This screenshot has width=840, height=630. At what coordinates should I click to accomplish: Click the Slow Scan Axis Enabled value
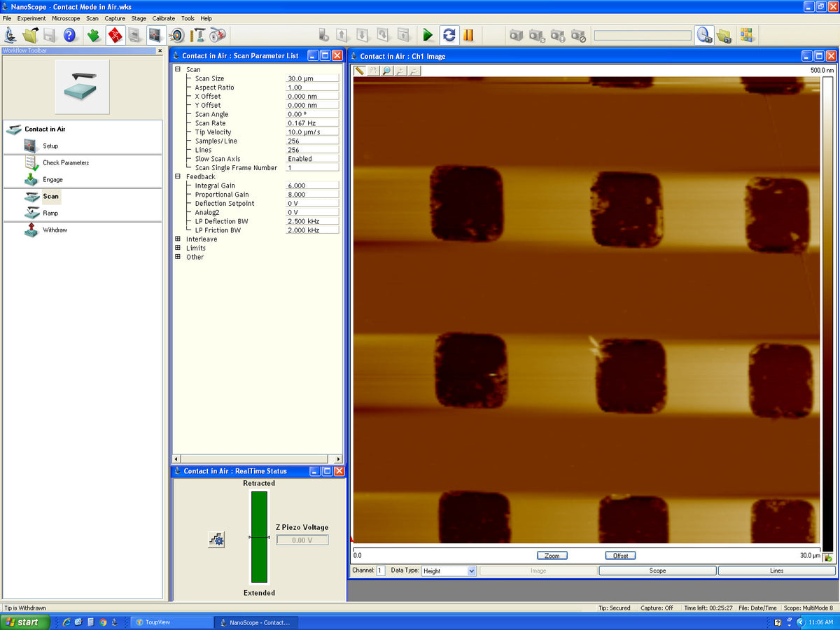tap(312, 159)
